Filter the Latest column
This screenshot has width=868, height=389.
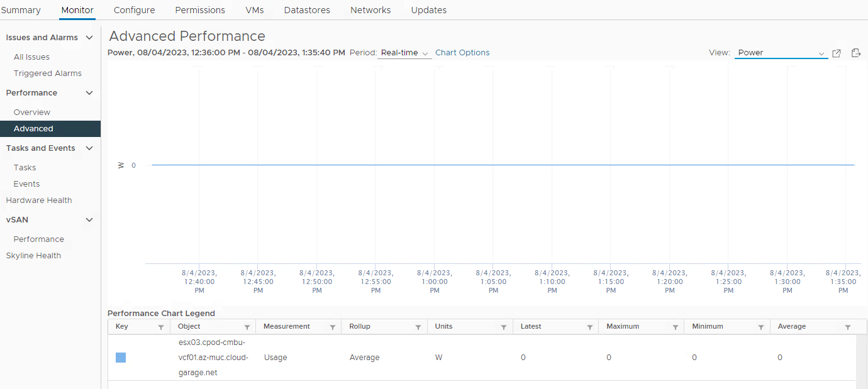click(590, 327)
